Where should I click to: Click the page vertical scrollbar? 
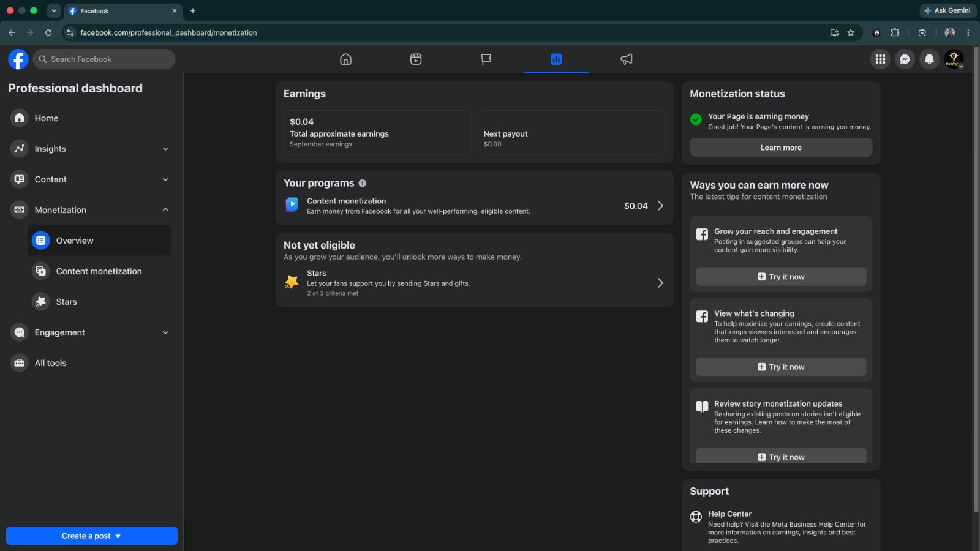976,279
